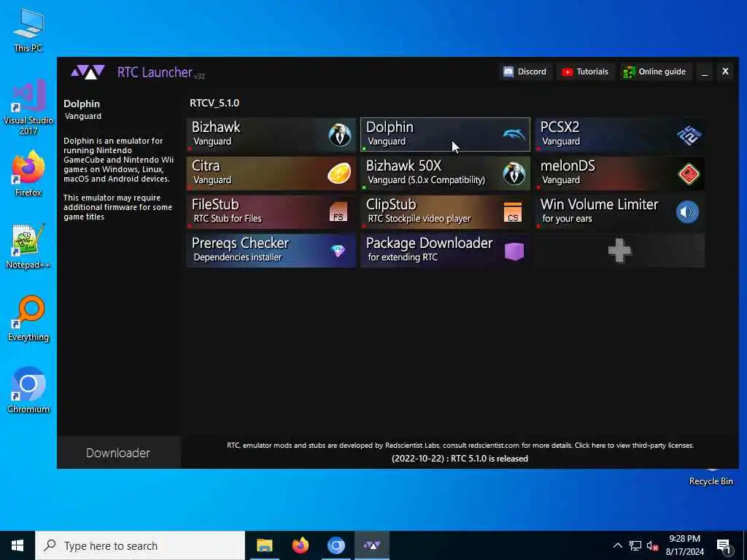This screenshot has height=560, width=747.
Task: Select This PC desktop icon
Action: 28,31
